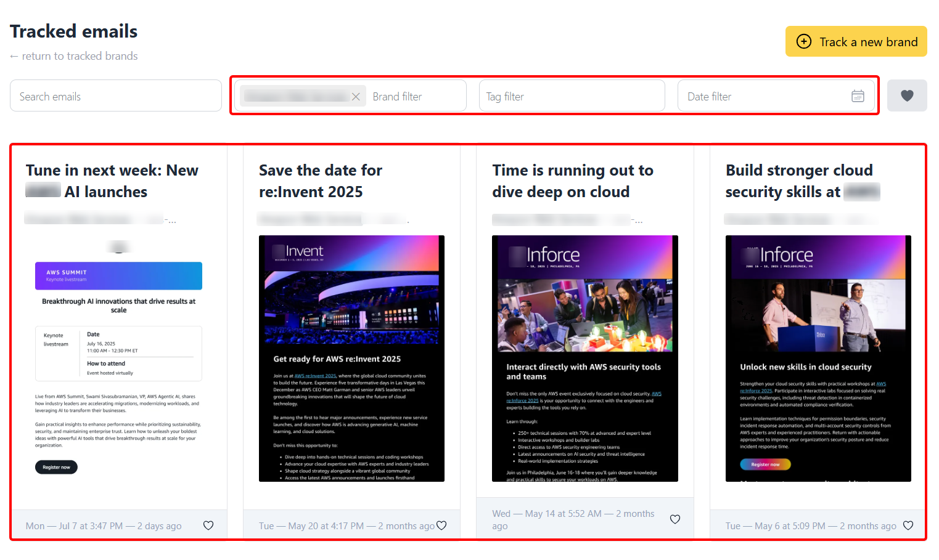Remove the selected brand filter chip

pyautogui.click(x=356, y=97)
